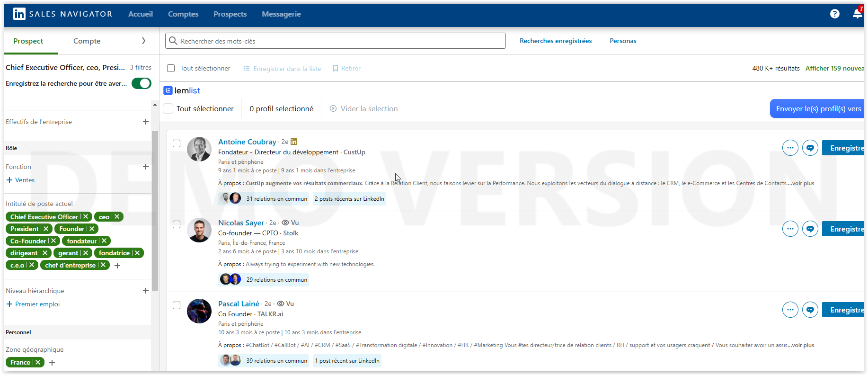Open more options for Antoine Coubray
This screenshot has height=375, width=868.
coord(790,148)
